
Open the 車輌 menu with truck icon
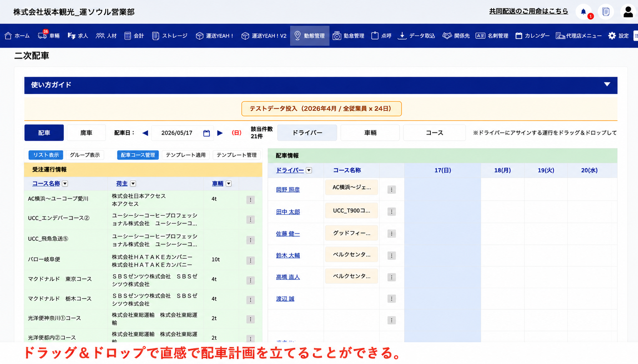(x=49, y=36)
